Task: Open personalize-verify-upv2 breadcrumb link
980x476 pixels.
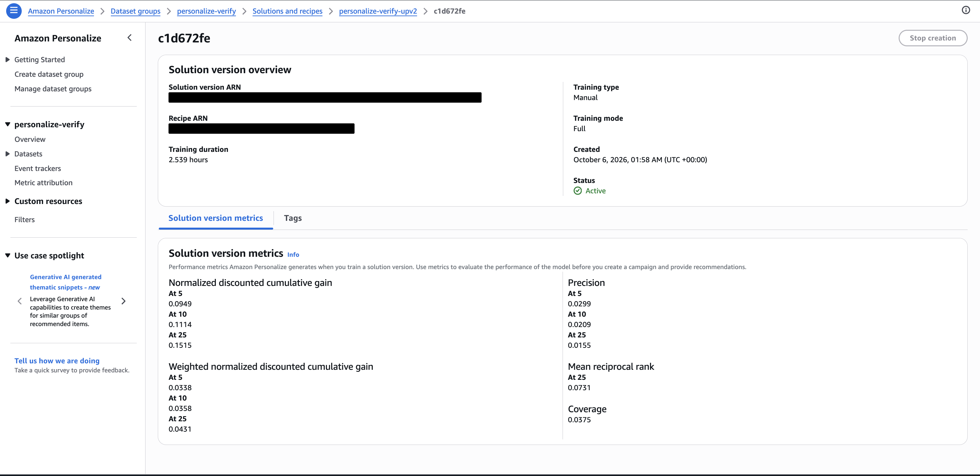Action: coord(378,11)
